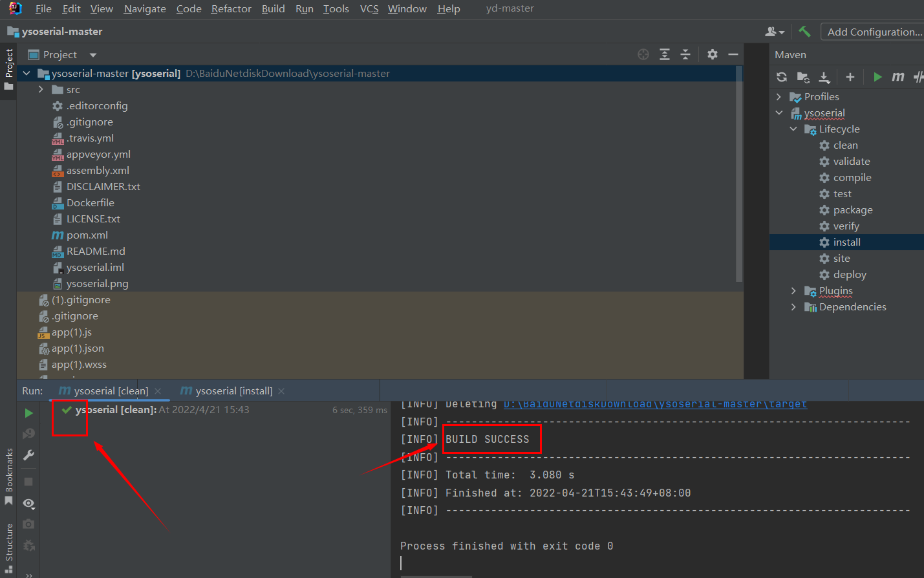924x578 pixels.
Task: Collapse Maven Lifecycle node
Action: pos(793,129)
